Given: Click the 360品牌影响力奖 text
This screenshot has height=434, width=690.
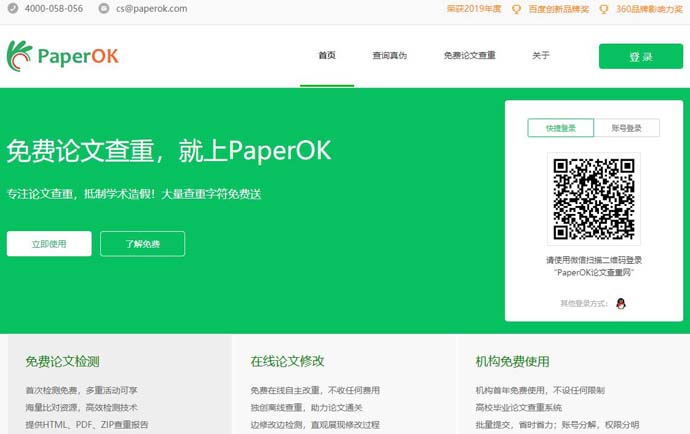Looking at the screenshot, I should point(649,9).
